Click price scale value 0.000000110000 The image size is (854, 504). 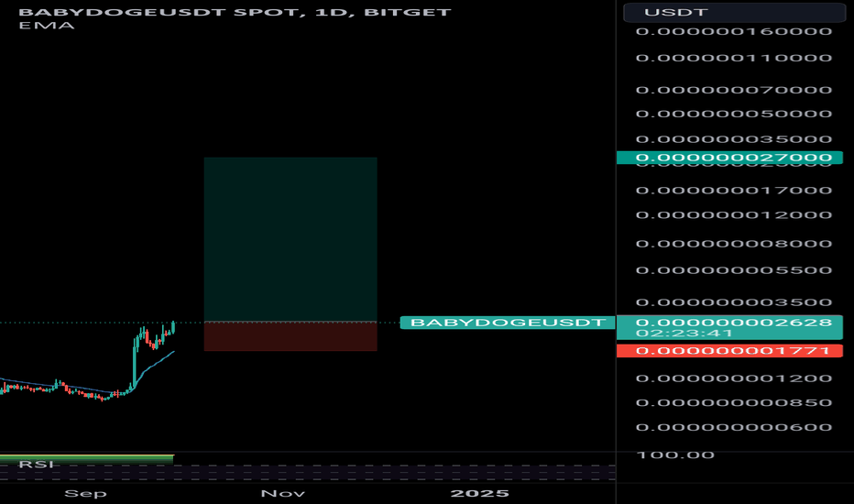734,58
